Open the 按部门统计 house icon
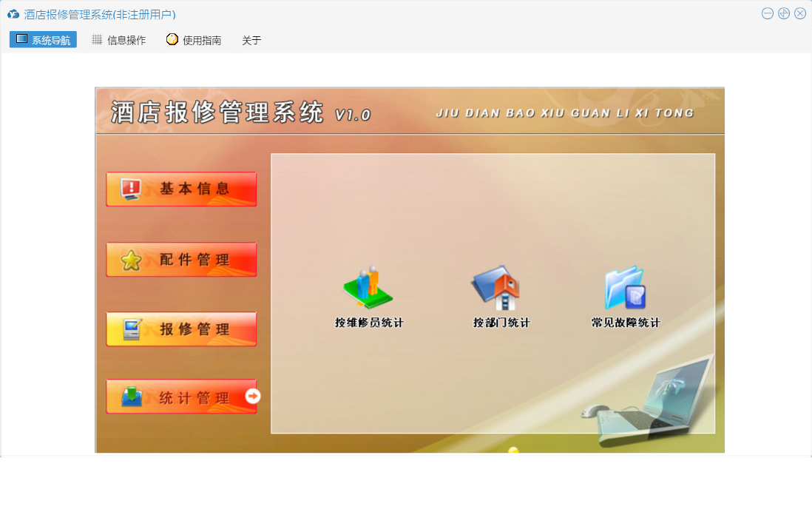812x532 pixels. (495, 288)
